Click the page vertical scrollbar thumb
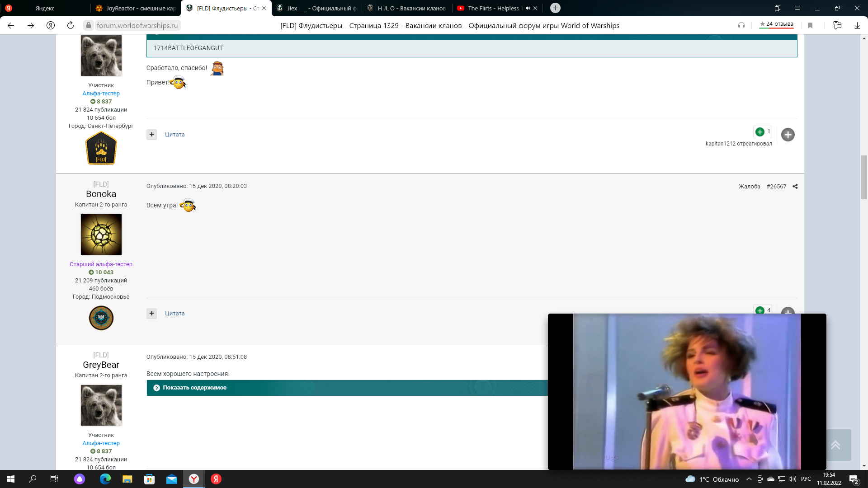 (x=864, y=177)
